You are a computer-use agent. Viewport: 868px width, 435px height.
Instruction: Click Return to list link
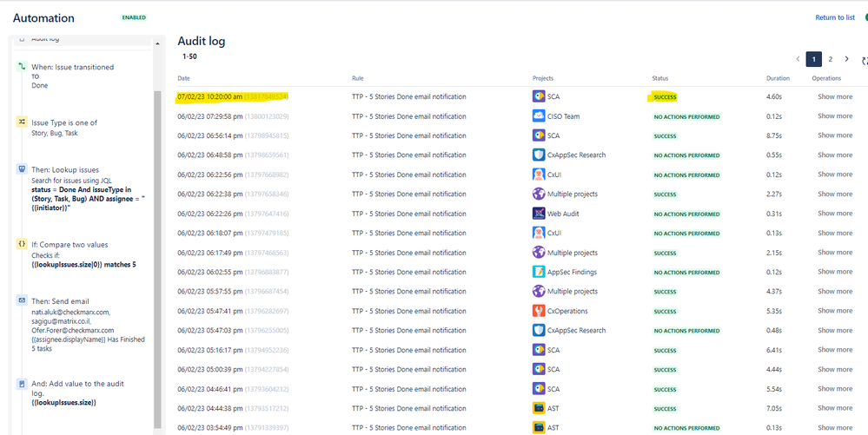coord(835,17)
